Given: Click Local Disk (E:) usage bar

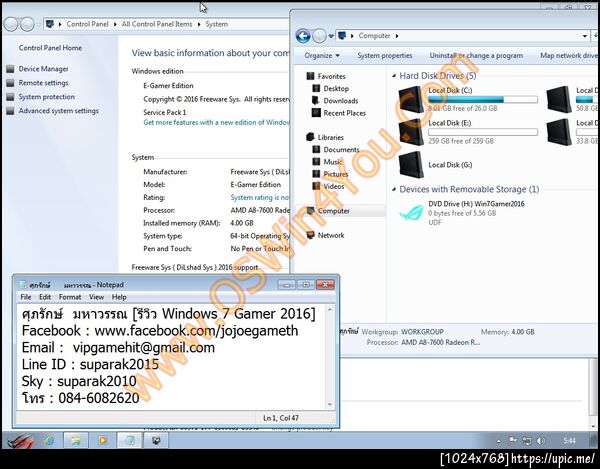Looking at the screenshot, I should click(x=483, y=132).
